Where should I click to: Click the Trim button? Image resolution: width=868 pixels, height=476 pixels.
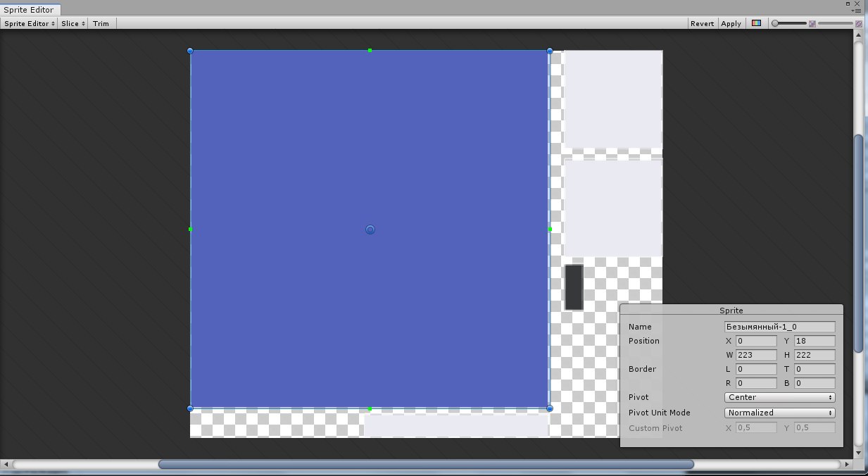(101, 23)
